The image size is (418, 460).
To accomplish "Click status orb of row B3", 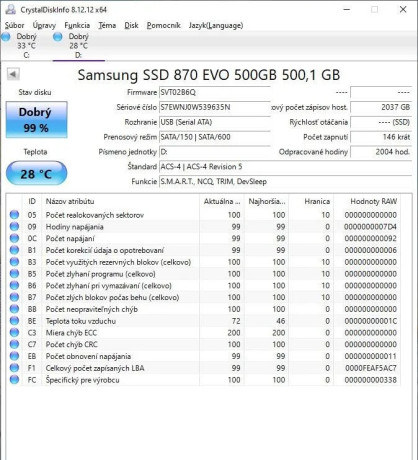I will tap(14, 262).
